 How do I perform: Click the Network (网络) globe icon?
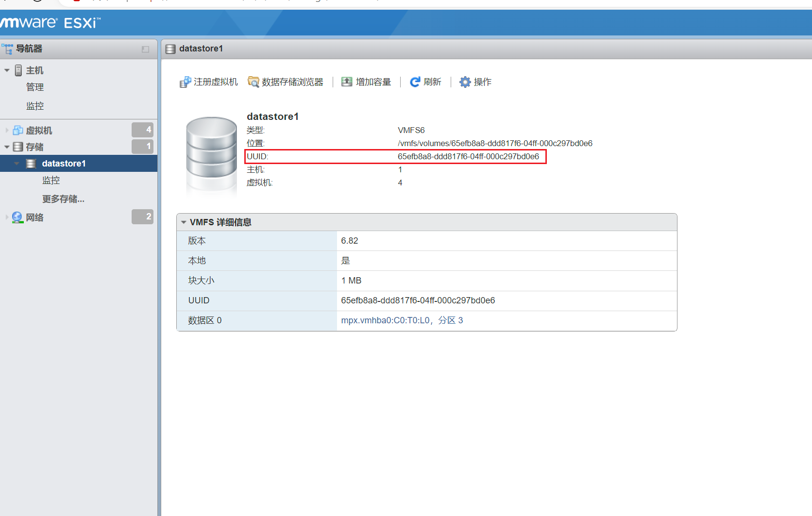click(17, 217)
